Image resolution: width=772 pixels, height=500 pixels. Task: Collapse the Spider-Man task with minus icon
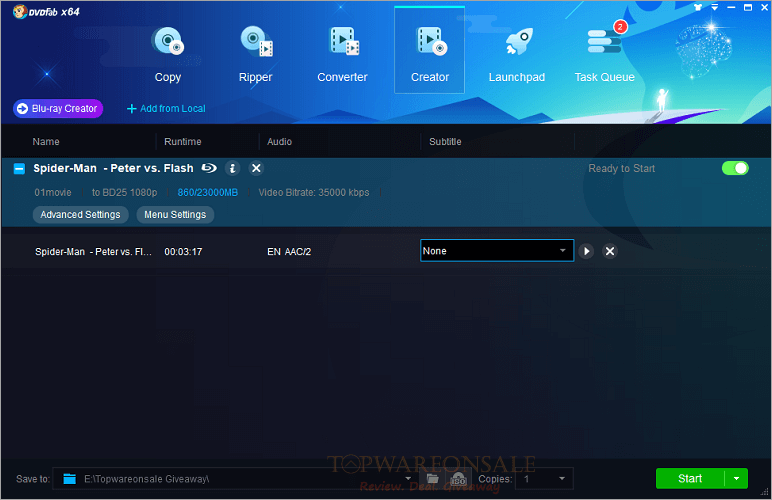[x=19, y=169]
